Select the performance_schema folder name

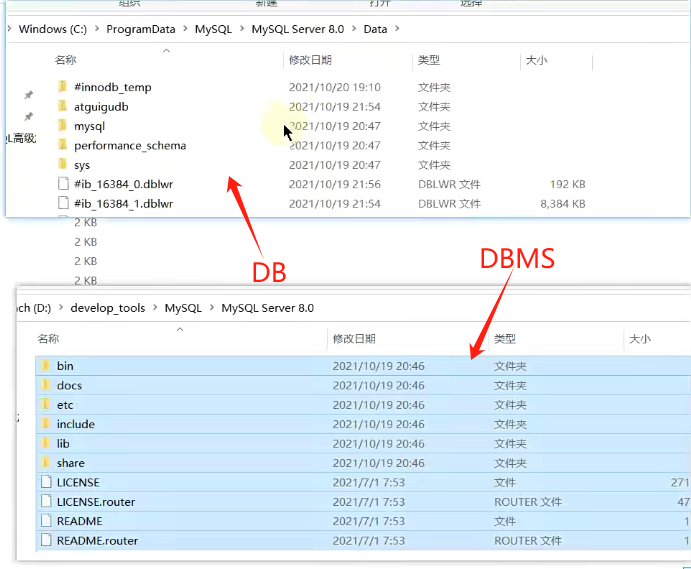[x=130, y=145]
